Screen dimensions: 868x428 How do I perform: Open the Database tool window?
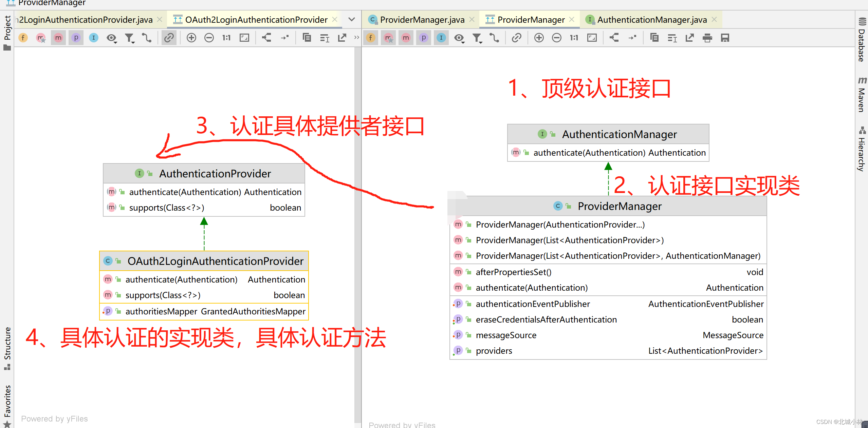862,39
